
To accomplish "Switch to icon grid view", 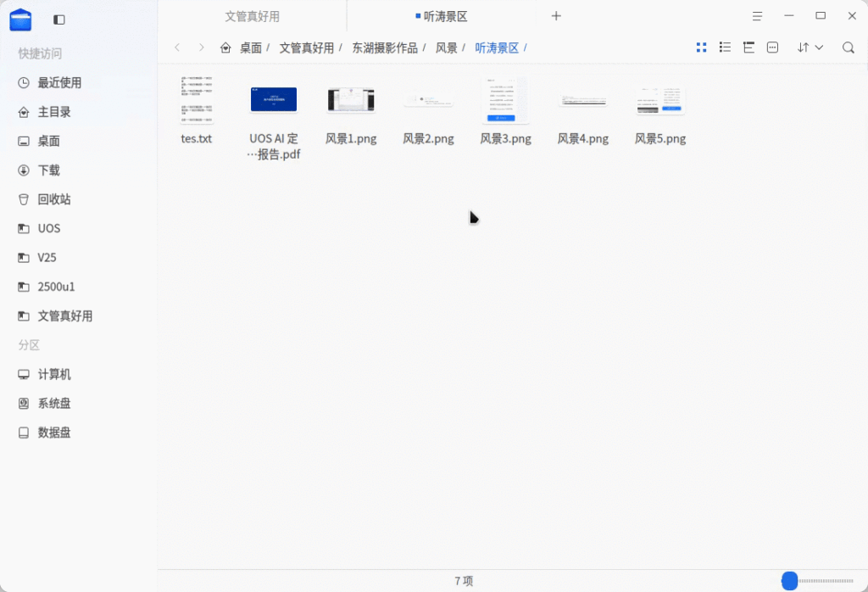I will 701,47.
